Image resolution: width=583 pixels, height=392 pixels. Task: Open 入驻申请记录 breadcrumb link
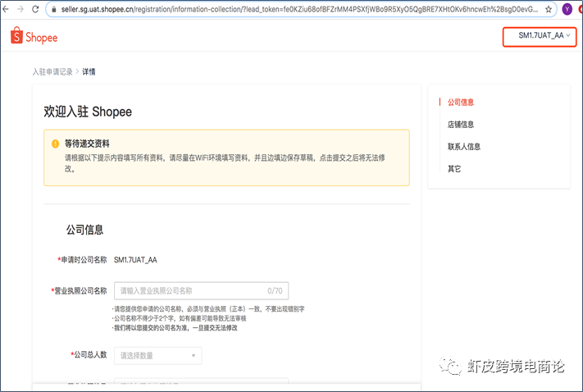(52, 72)
